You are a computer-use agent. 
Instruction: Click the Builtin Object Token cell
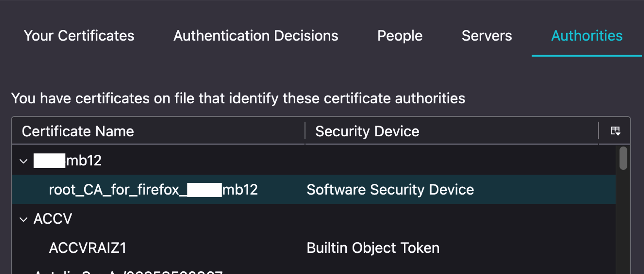click(373, 248)
